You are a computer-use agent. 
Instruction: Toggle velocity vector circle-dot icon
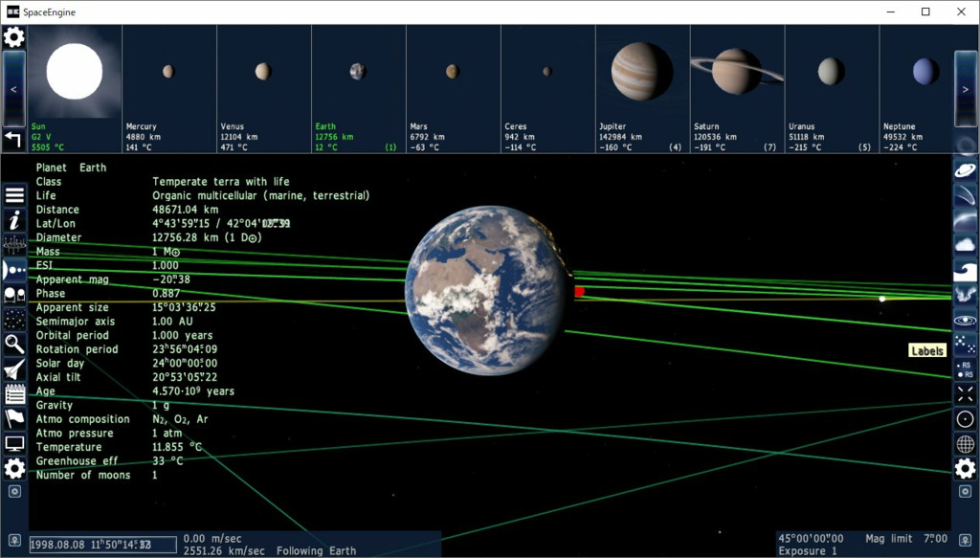tap(965, 419)
